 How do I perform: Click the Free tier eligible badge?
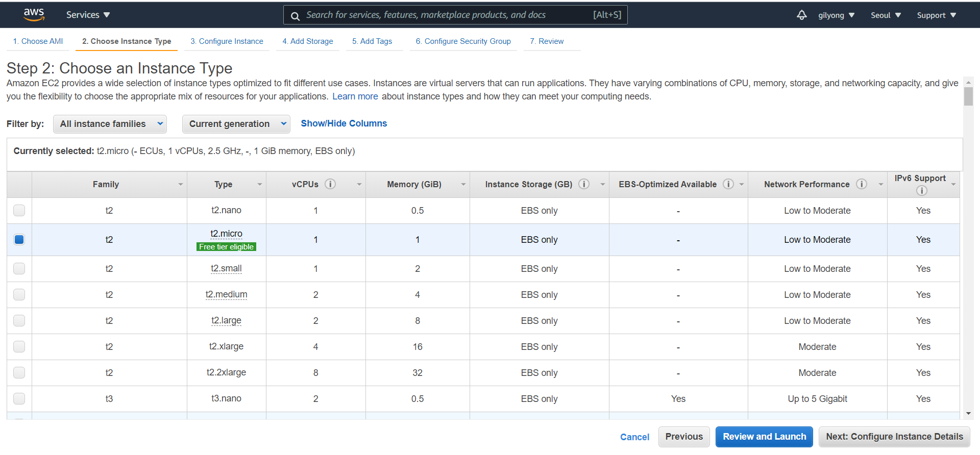(x=226, y=247)
